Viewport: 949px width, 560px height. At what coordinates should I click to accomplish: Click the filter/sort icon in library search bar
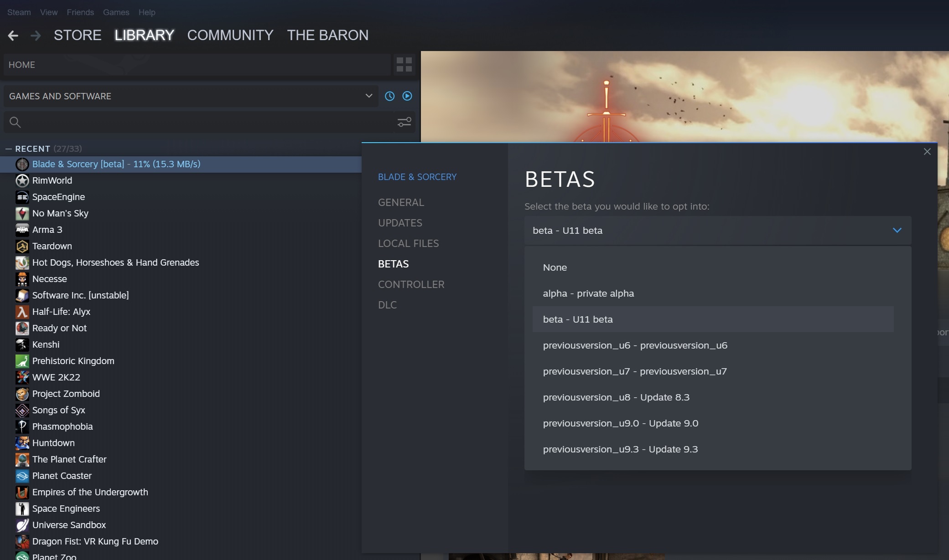(405, 121)
